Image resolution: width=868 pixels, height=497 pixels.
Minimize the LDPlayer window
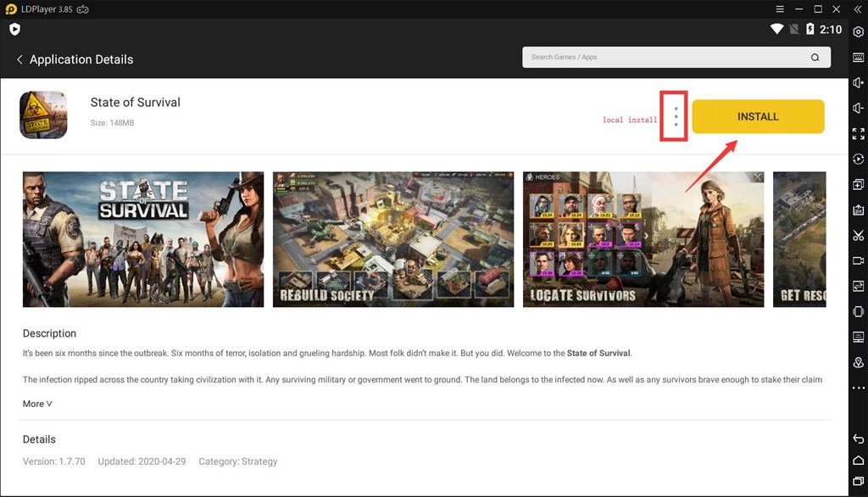click(798, 8)
